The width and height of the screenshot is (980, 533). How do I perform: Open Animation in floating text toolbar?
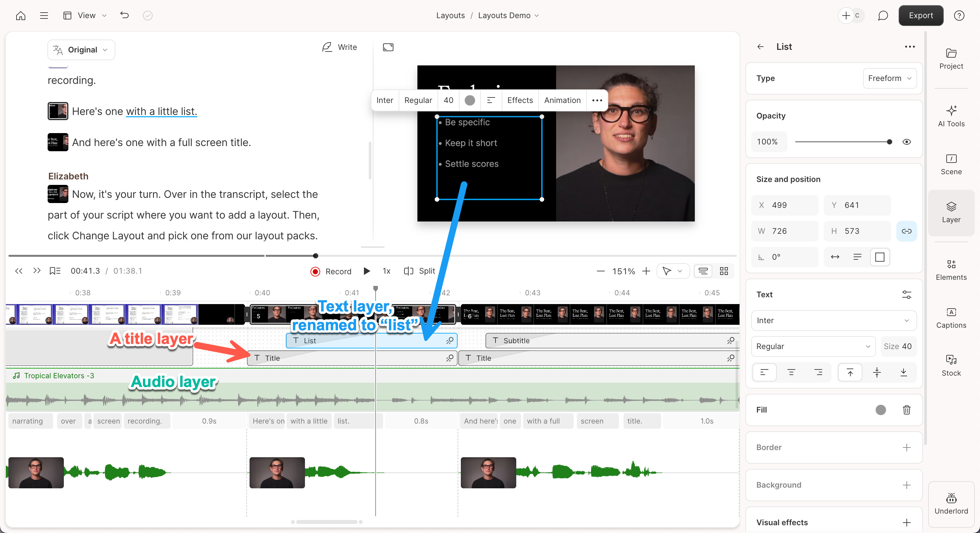click(562, 100)
